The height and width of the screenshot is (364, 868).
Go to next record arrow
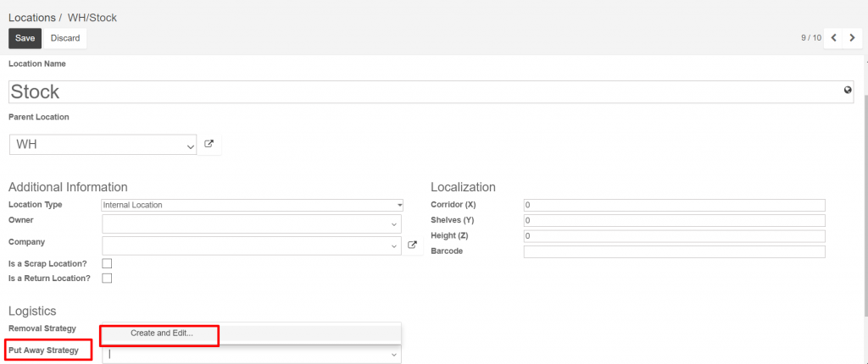pyautogui.click(x=853, y=38)
